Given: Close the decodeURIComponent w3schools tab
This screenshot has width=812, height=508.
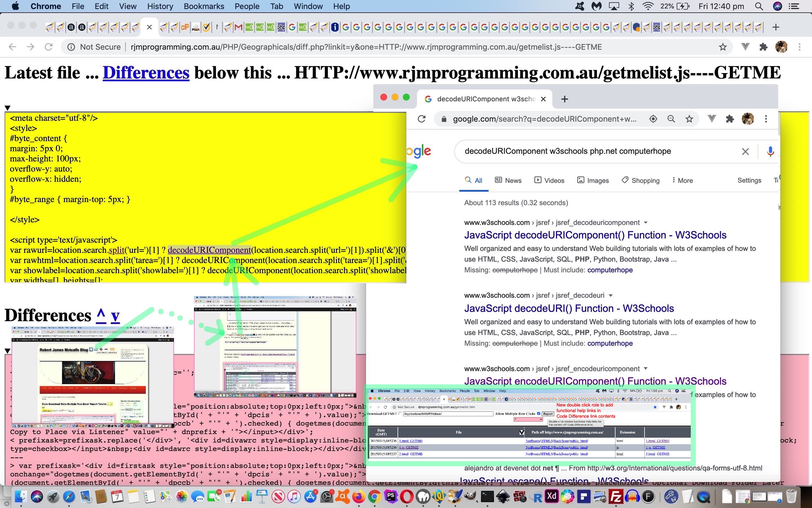Looking at the screenshot, I should [543, 99].
